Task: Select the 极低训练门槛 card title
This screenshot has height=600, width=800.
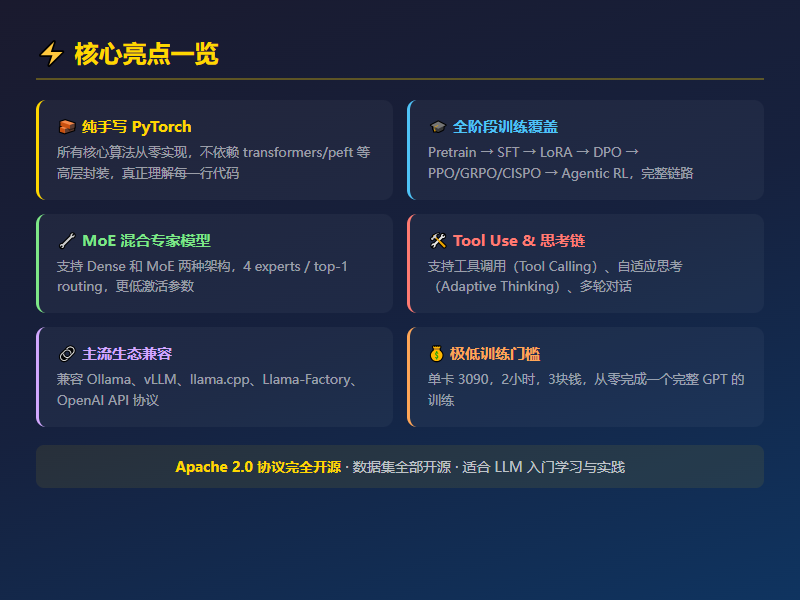Action: pyautogui.click(x=495, y=354)
